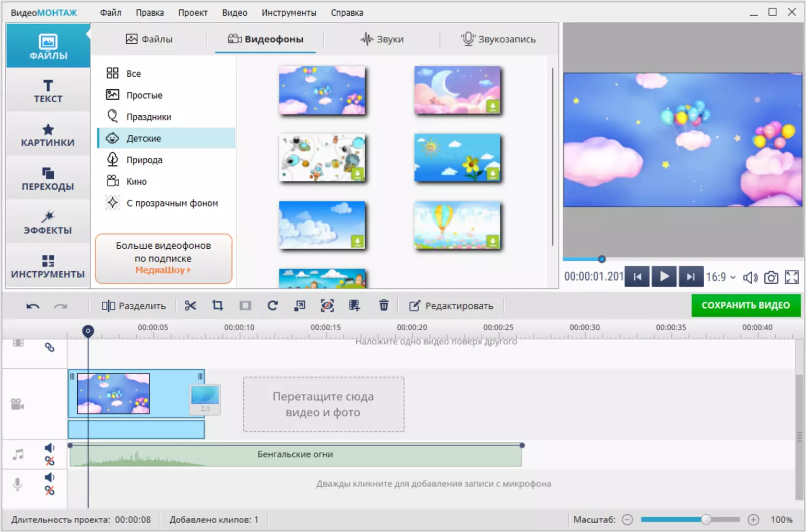Zoom in the timeline scale

point(753,519)
